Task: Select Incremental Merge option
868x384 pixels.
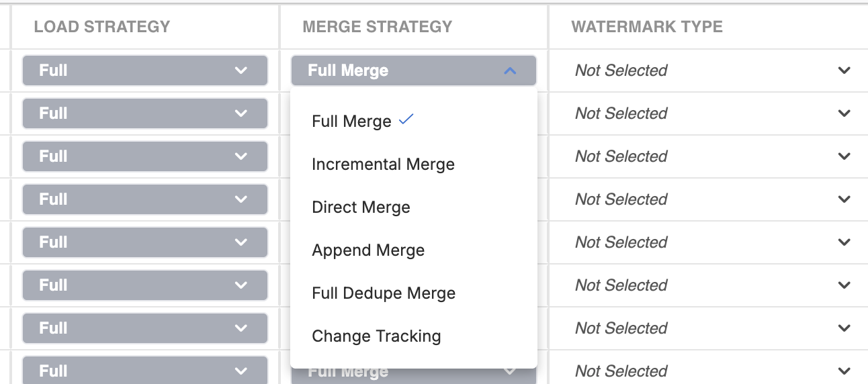Action: click(x=383, y=164)
